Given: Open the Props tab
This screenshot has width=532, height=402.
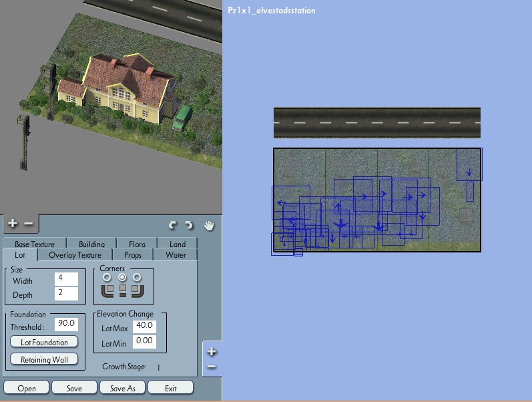Looking at the screenshot, I should pyautogui.click(x=133, y=255).
